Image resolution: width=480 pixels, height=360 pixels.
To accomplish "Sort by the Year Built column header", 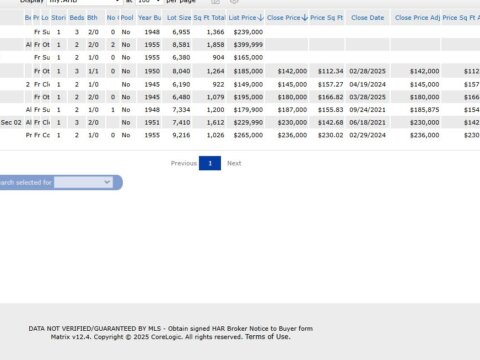I will tap(149, 18).
